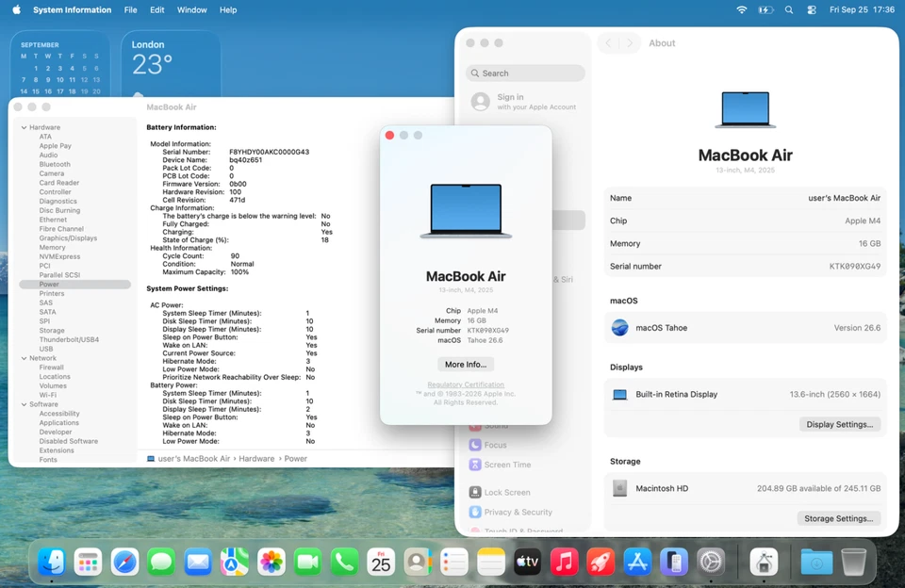This screenshot has height=588, width=905.
Task: Open Photos app in the Dock
Action: [271, 562]
